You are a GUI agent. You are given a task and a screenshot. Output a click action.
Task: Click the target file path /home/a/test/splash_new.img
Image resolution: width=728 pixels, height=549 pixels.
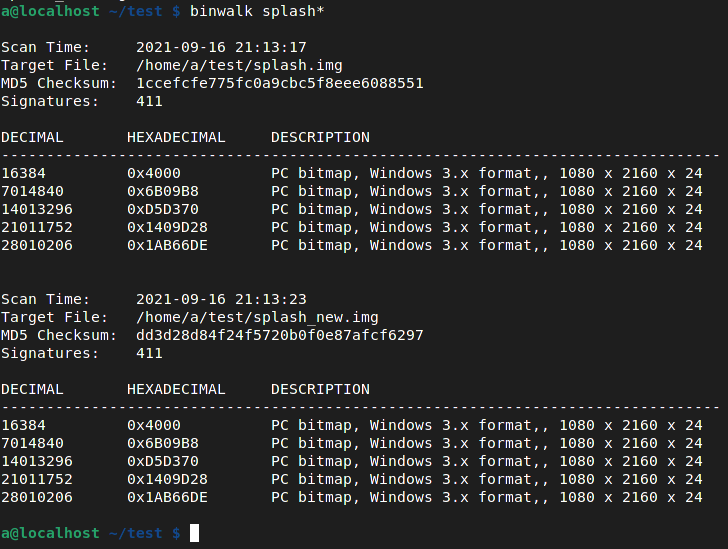click(x=257, y=317)
